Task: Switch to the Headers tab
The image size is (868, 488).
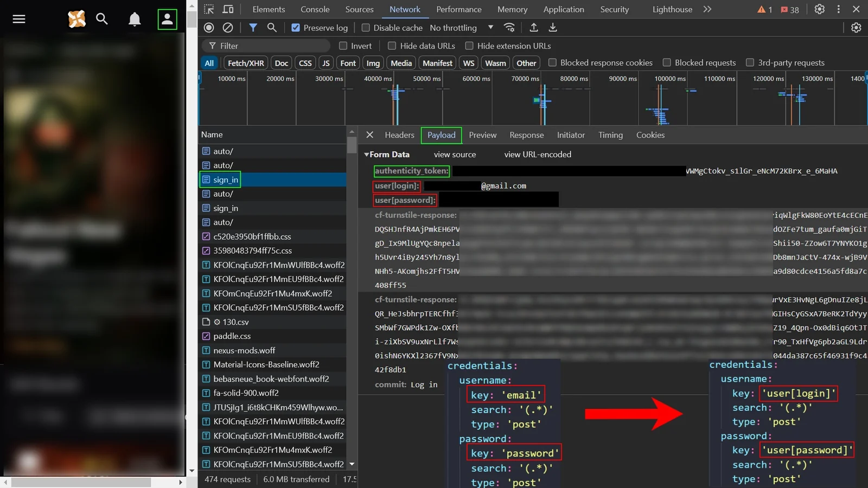Action: click(399, 135)
